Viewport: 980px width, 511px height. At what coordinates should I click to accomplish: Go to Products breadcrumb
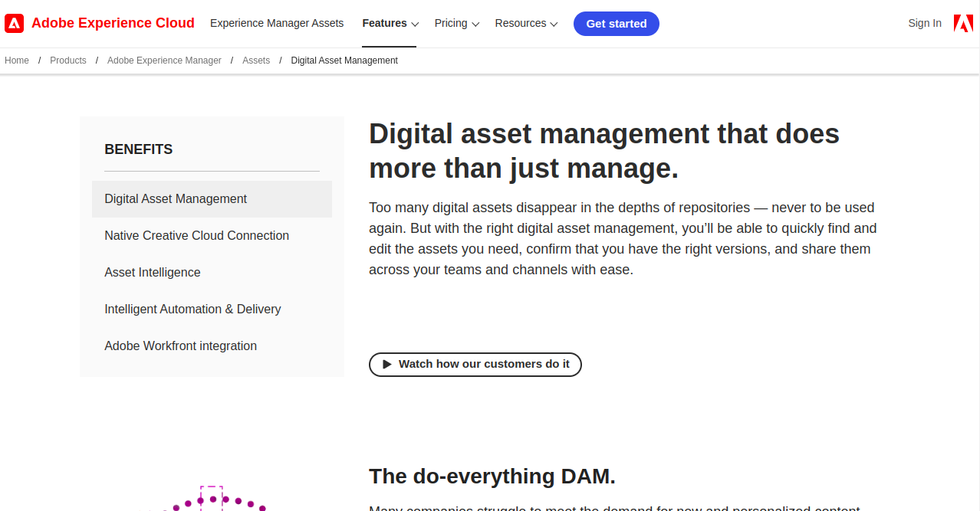tap(68, 61)
